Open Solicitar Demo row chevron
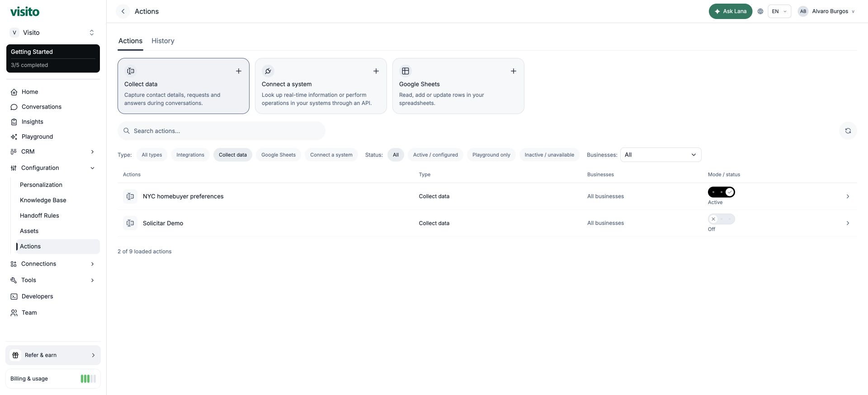This screenshot has height=395, width=868. (x=848, y=223)
